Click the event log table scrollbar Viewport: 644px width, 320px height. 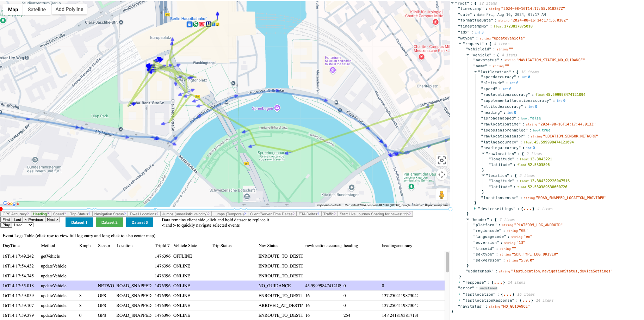tap(447, 262)
